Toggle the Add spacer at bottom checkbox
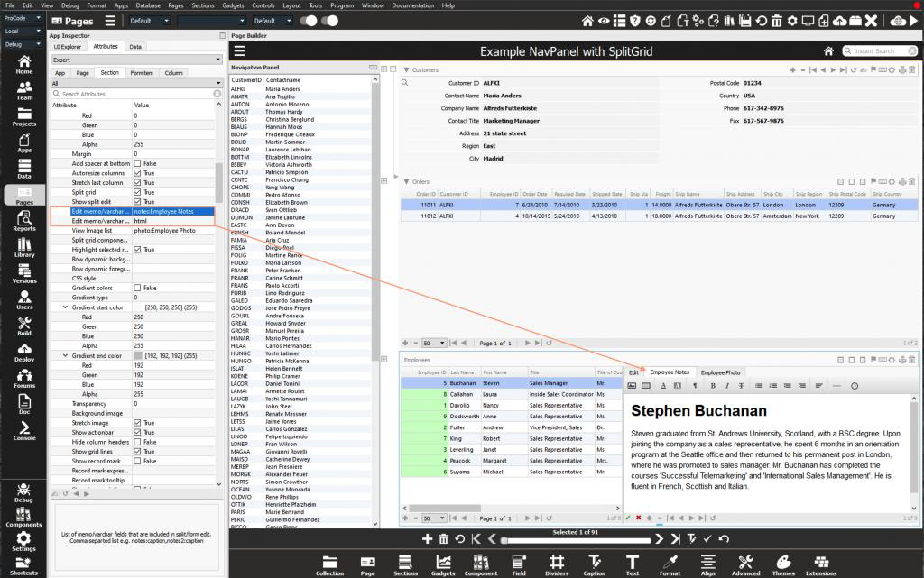 [x=137, y=163]
